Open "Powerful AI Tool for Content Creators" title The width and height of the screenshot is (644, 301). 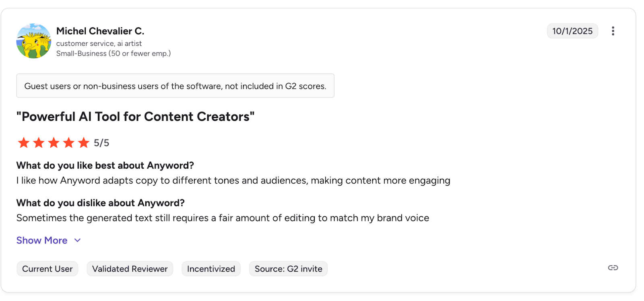[x=135, y=117]
